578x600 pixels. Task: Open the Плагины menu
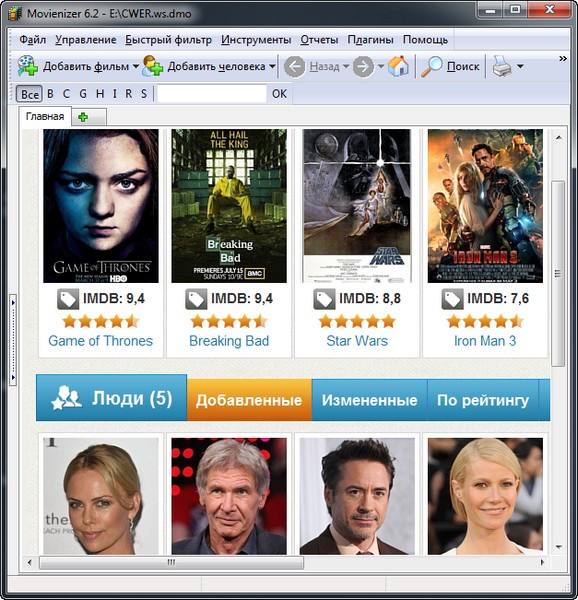(x=370, y=40)
